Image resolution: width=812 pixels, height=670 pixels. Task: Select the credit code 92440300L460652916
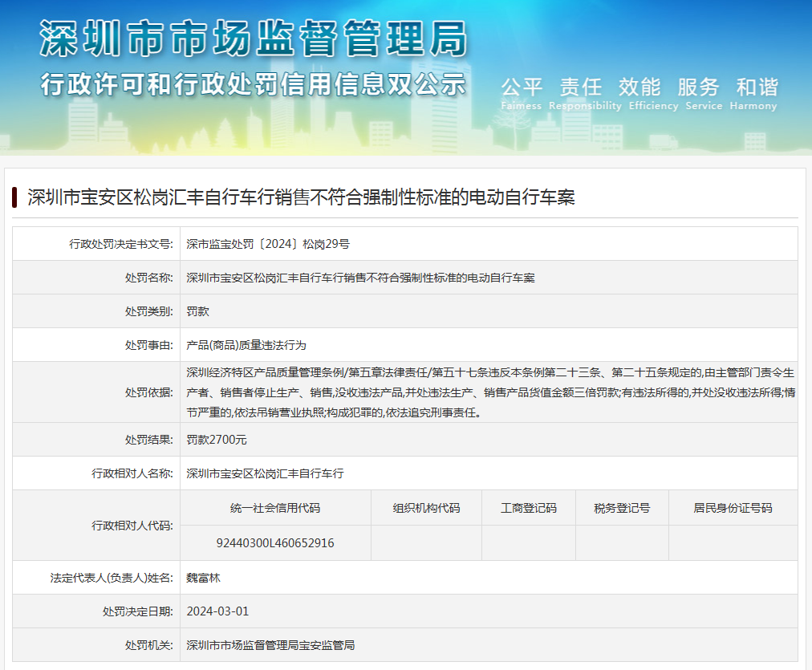point(275,543)
